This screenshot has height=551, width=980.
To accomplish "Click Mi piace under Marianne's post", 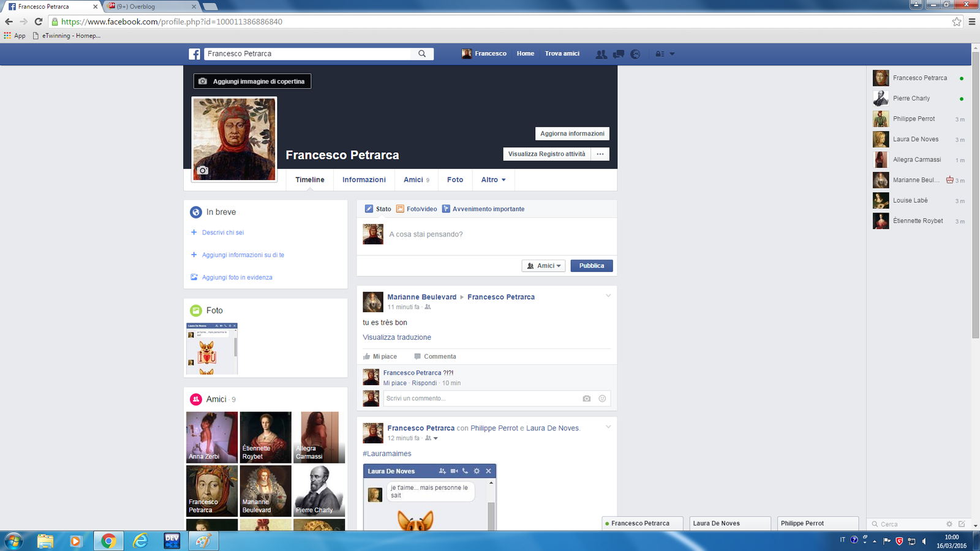I will [x=380, y=356].
